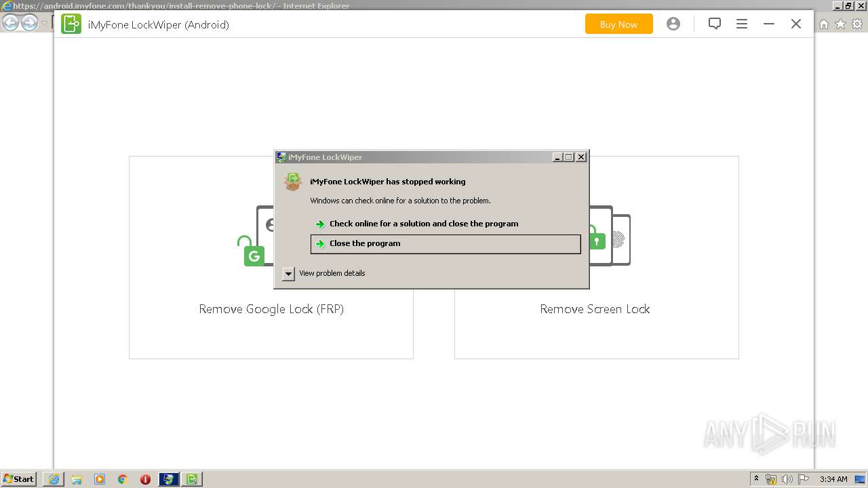Viewport: 868px width, 488px height.
Task: Select Remove Screen Lock card
Action: coord(597,258)
